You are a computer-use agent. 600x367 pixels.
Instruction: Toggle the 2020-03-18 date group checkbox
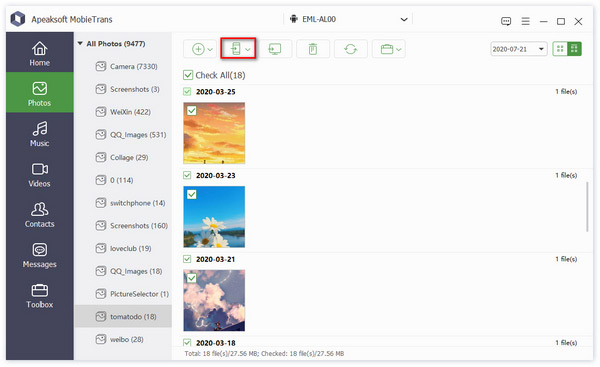pyautogui.click(x=187, y=343)
